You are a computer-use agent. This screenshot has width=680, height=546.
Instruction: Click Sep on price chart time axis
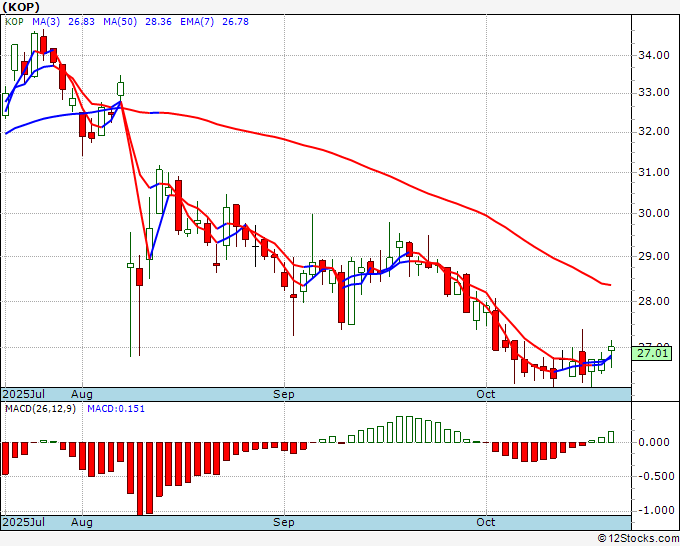[x=284, y=394]
